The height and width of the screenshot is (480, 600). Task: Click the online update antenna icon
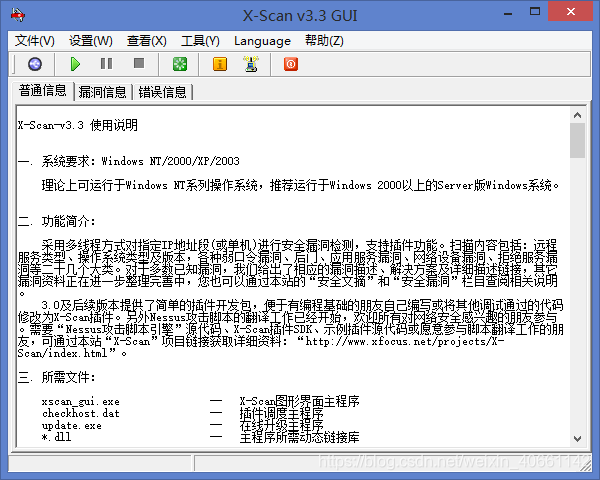[251, 64]
